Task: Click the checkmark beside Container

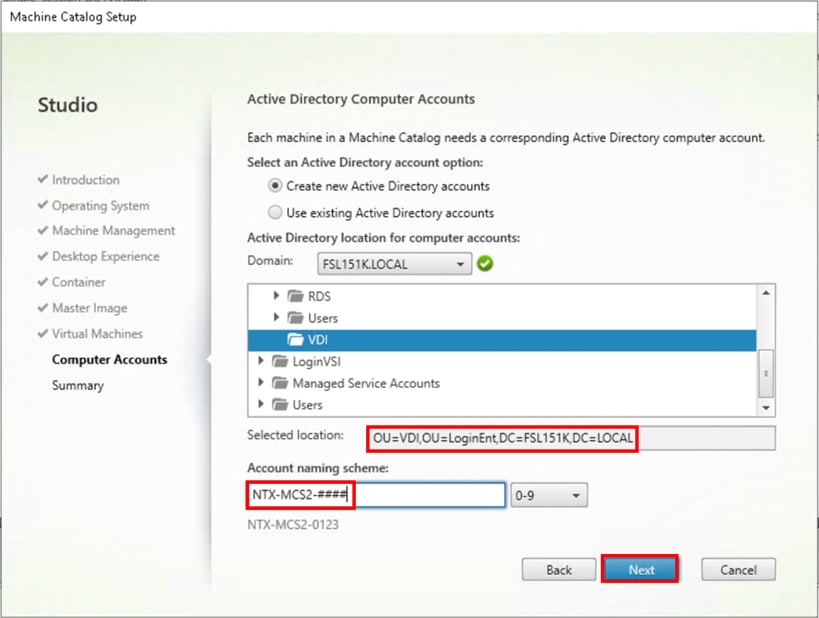Action: (x=42, y=282)
